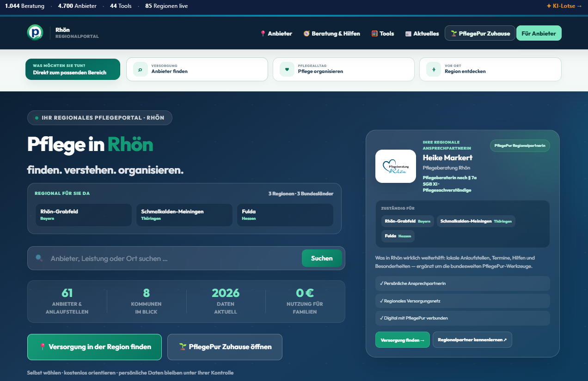Click the calculator icon beside Tools

click(x=375, y=34)
